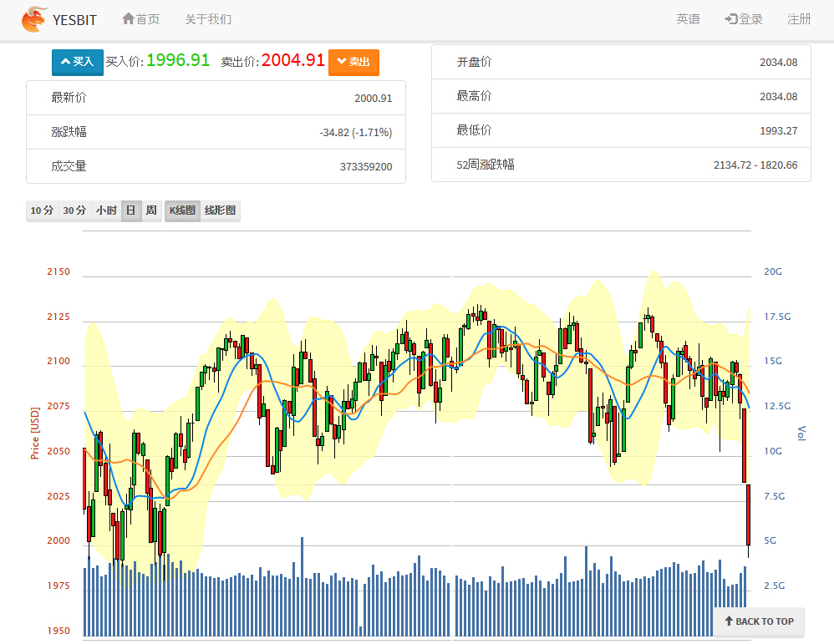834x644 pixels.
Task: Click the 最新价 latest price row
Action: pyautogui.click(x=216, y=98)
